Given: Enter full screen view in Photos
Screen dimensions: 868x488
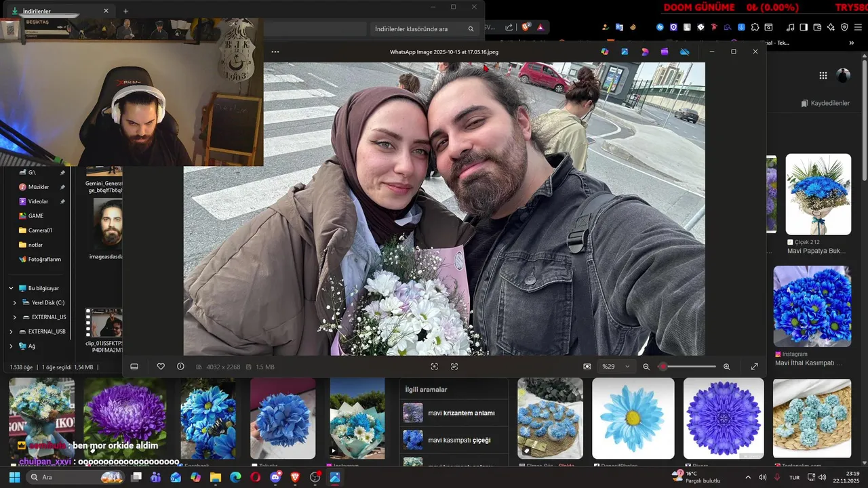Looking at the screenshot, I should click(755, 367).
